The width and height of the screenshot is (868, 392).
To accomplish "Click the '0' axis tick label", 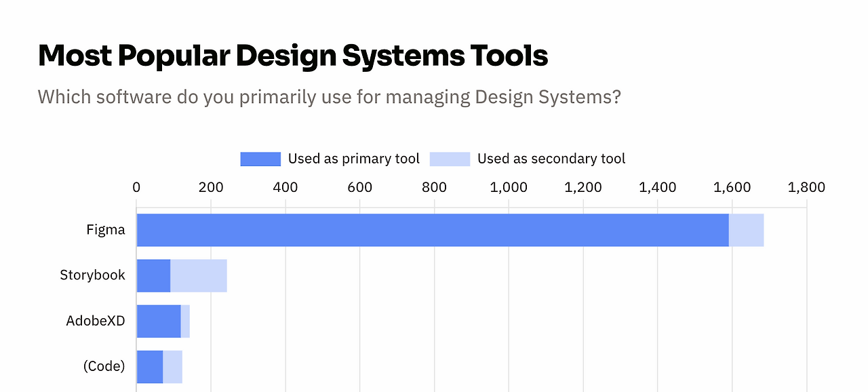I will click(136, 188).
